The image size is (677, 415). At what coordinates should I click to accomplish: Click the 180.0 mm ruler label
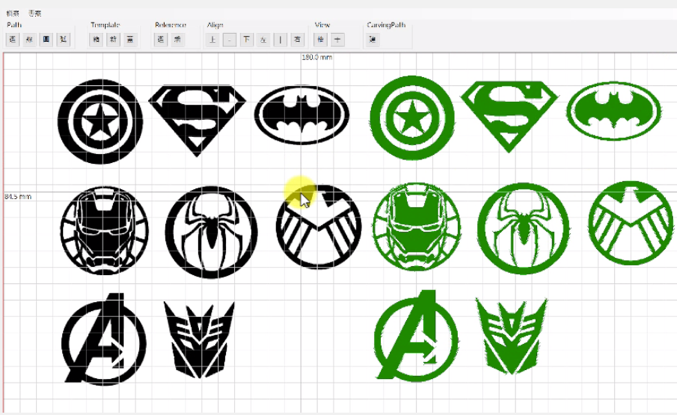317,57
